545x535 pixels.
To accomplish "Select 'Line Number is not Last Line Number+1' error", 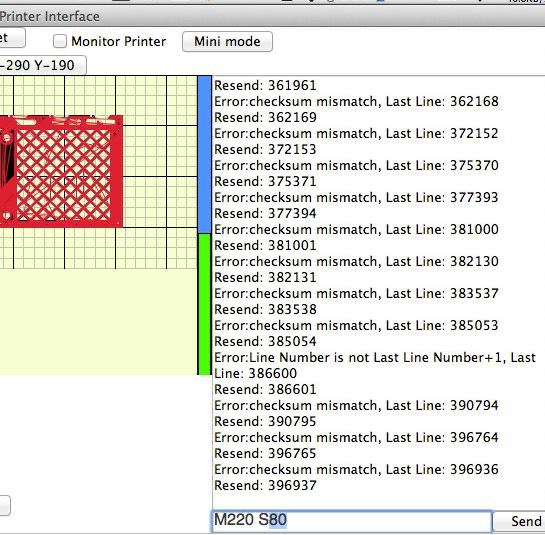I will click(x=375, y=365).
